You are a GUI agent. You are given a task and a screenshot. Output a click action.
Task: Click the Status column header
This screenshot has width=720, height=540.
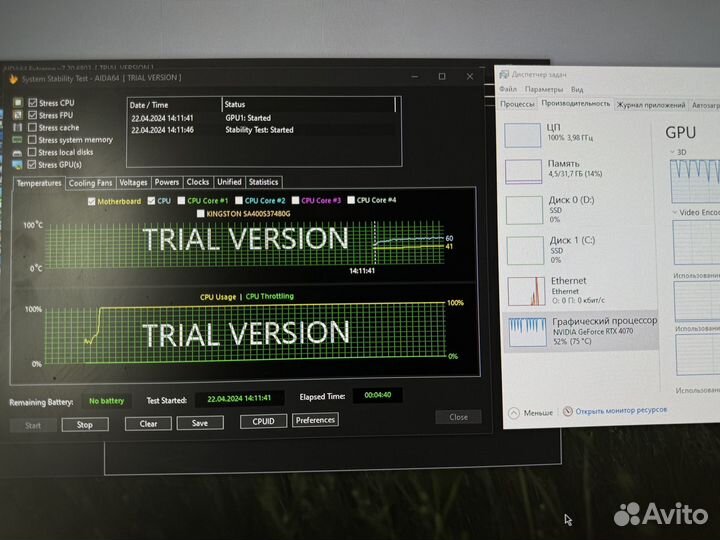309,104
